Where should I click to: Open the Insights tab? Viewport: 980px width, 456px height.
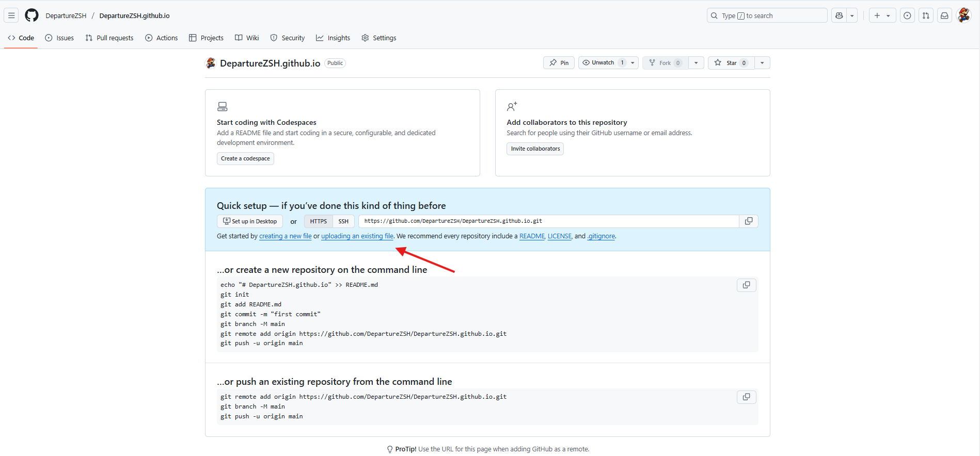[x=333, y=38]
